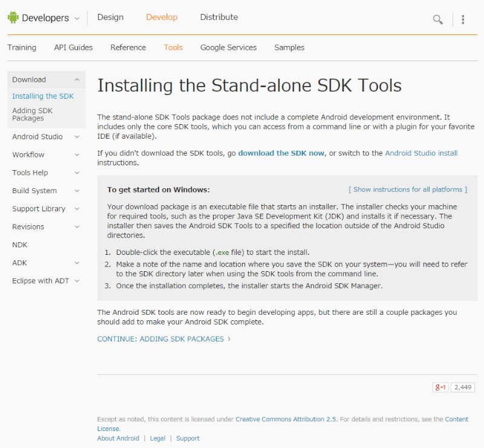This screenshot has width=484, height=448.
Task: Open the Android Studio install link
Action: tap(421, 153)
